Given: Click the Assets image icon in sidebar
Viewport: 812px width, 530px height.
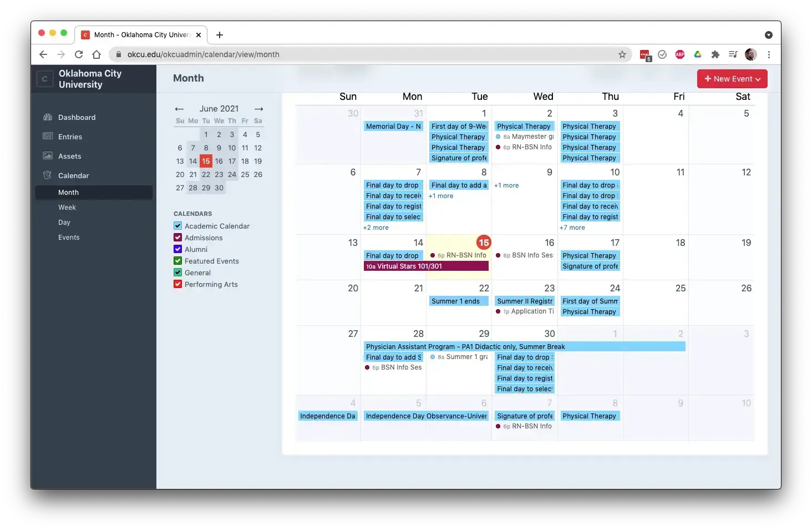Looking at the screenshot, I should (48, 156).
